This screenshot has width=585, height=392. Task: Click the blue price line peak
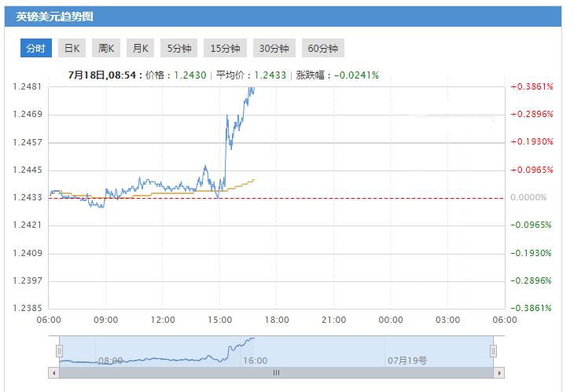[252, 88]
